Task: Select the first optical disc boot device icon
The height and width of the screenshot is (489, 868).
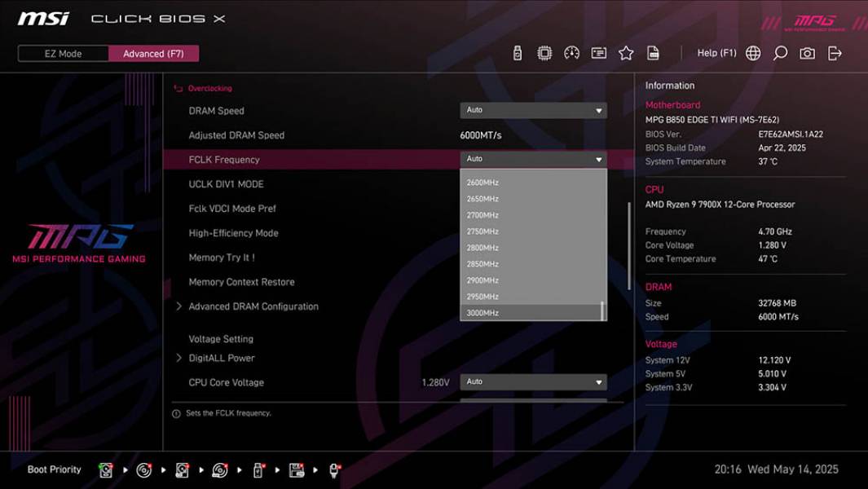Action: (x=144, y=470)
